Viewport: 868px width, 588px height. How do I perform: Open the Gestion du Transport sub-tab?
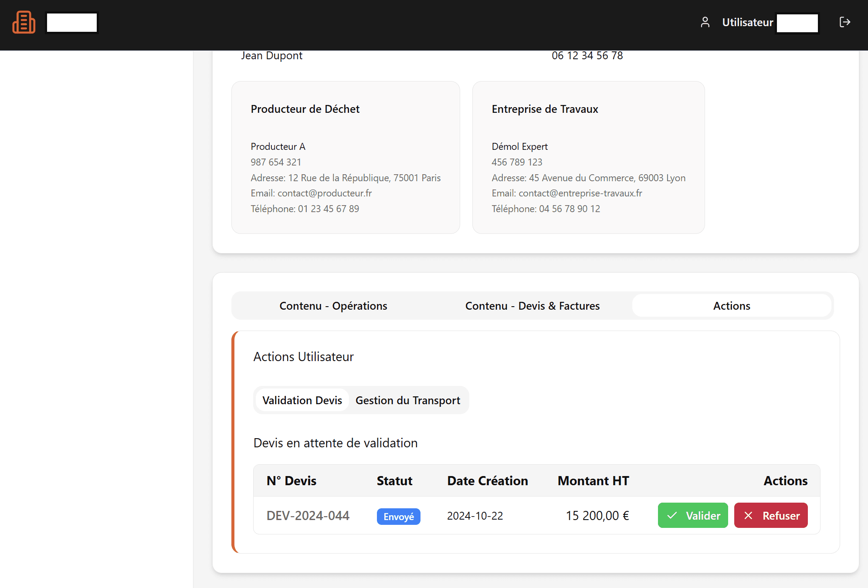408,400
